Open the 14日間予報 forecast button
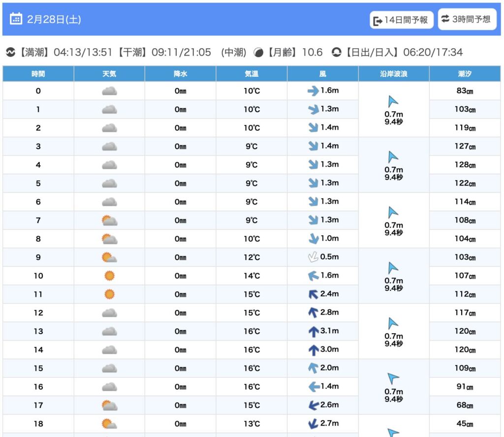Viewport: 504px width, 437px height. click(402, 20)
